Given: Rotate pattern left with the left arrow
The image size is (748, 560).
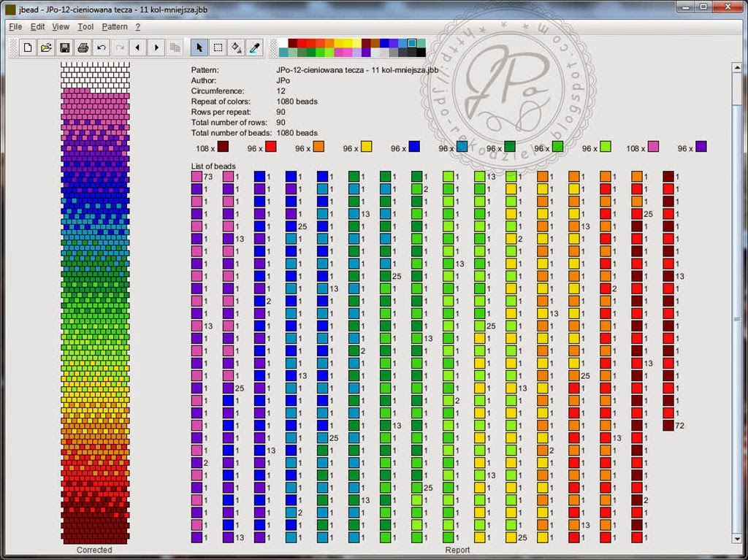Looking at the screenshot, I should (x=138, y=48).
